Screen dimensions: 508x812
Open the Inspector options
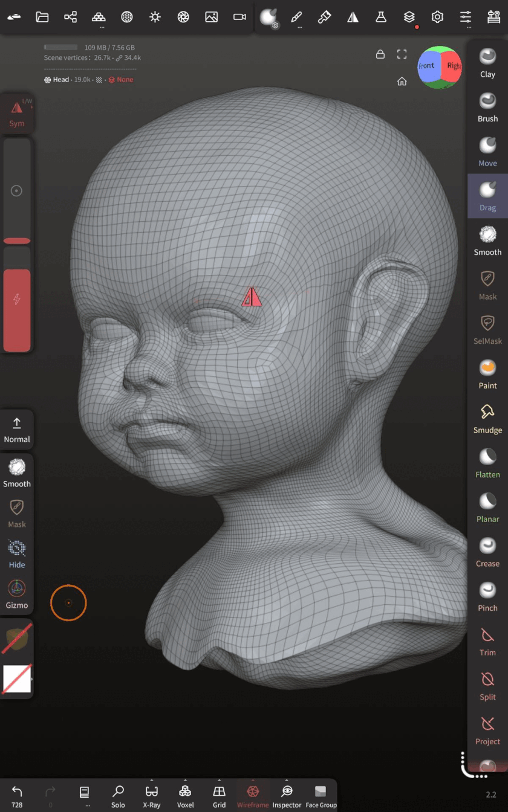(x=287, y=796)
